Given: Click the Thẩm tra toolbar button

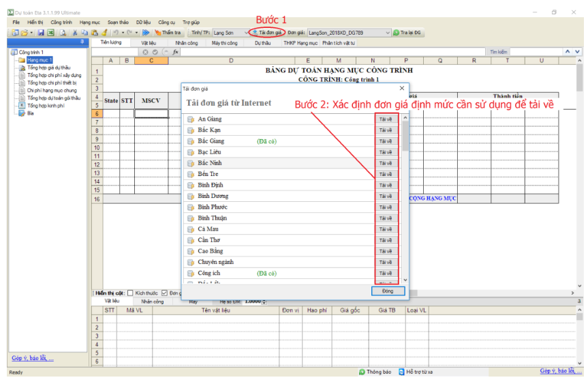Looking at the screenshot, I should [168, 33].
